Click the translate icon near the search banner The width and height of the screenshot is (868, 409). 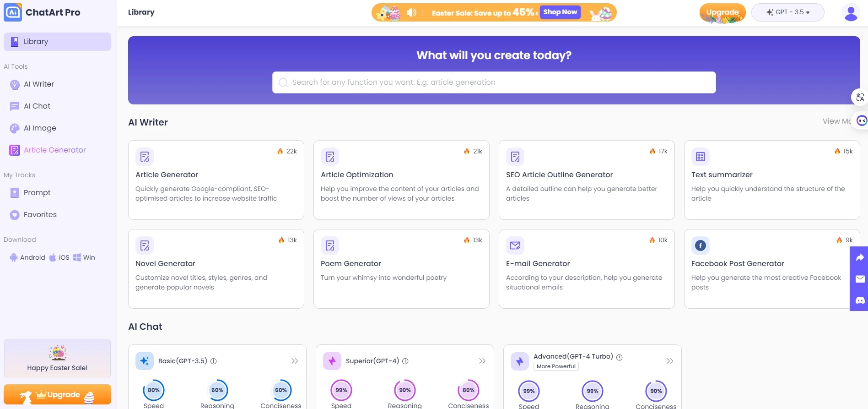[860, 97]
